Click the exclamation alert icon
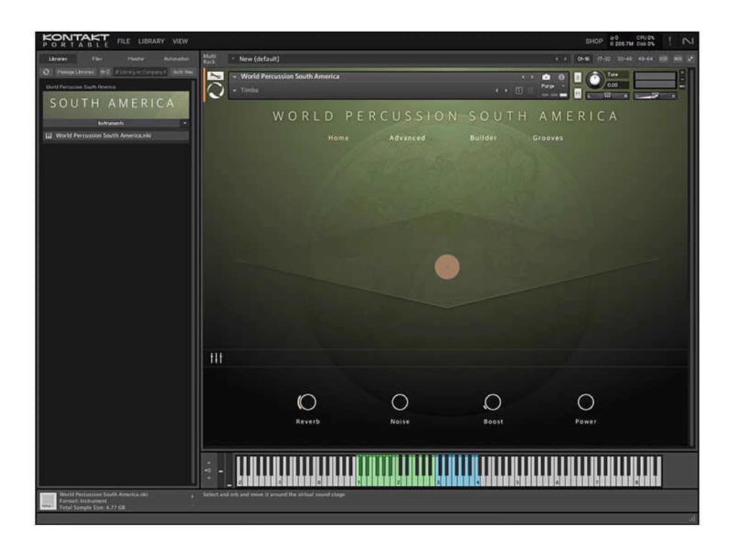731x560 pixels. tap(670, 41)
